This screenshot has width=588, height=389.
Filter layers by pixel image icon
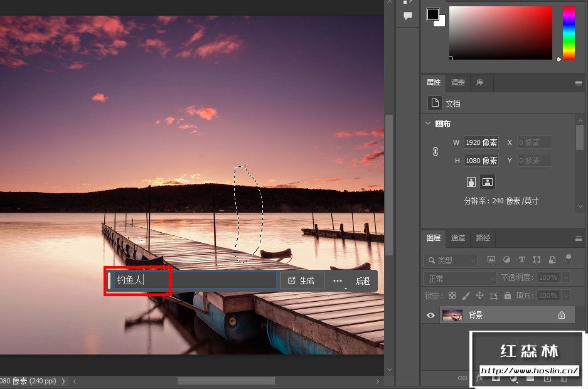[x=491, y=259]
